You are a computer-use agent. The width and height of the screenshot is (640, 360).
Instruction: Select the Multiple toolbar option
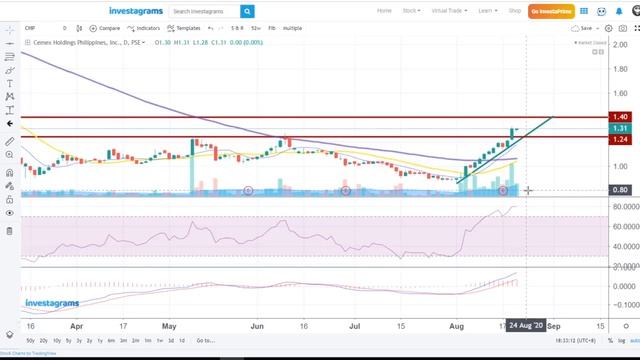pyautogui.click(x=292, y=28)
